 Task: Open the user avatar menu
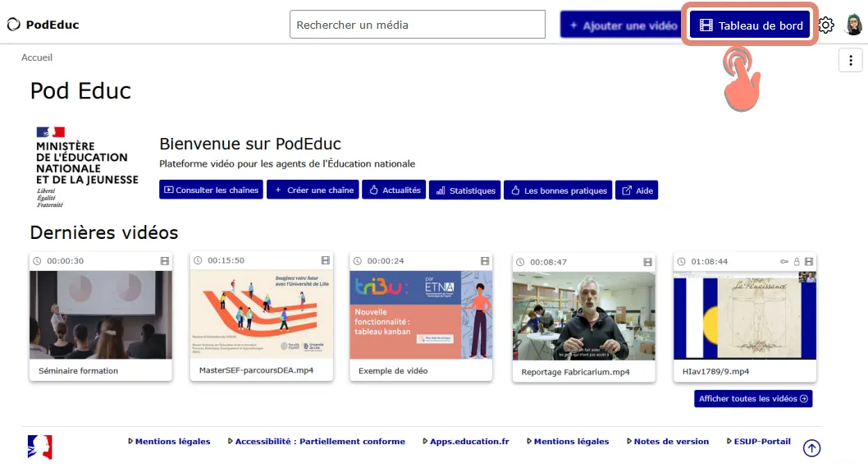click(x=854, y=25)
